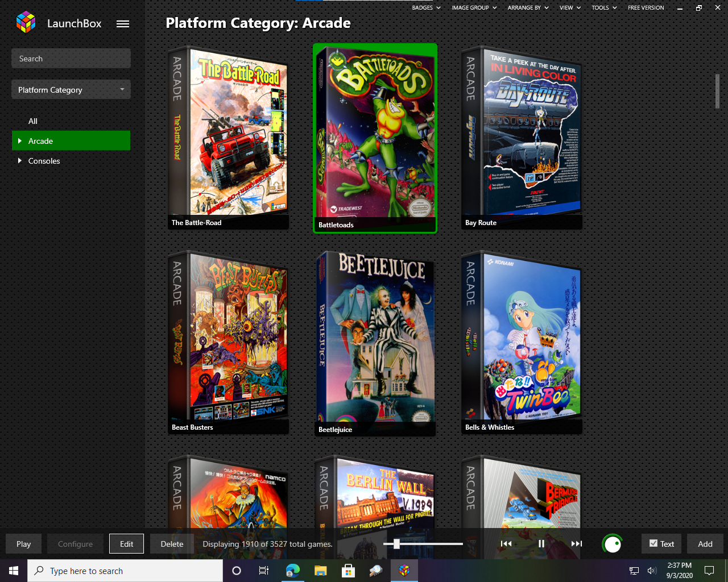
Task: Select All in the platform list
Action: point(33,121)
